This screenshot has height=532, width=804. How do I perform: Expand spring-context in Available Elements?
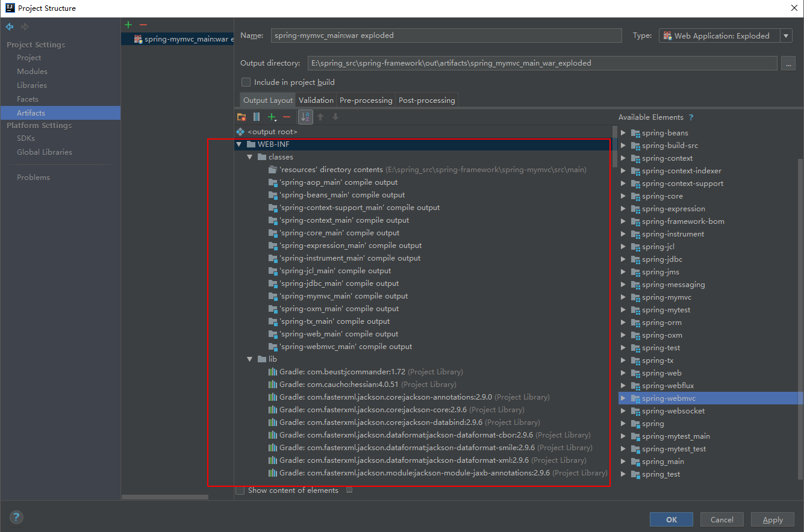[623, 158]
